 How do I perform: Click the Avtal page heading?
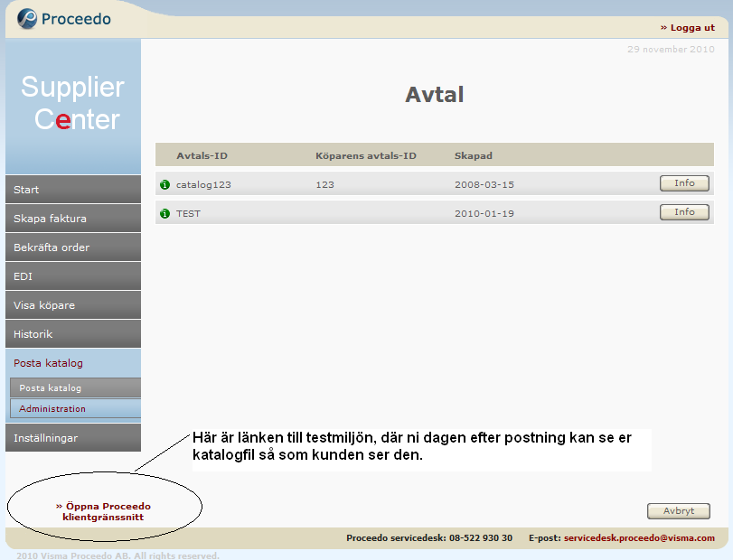(434, 94)
